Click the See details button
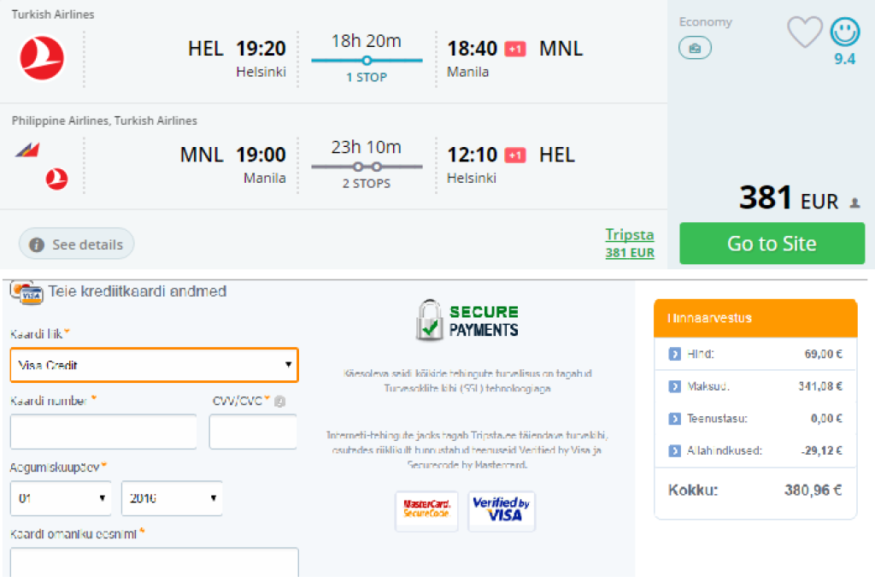 (x=77, y=244)
